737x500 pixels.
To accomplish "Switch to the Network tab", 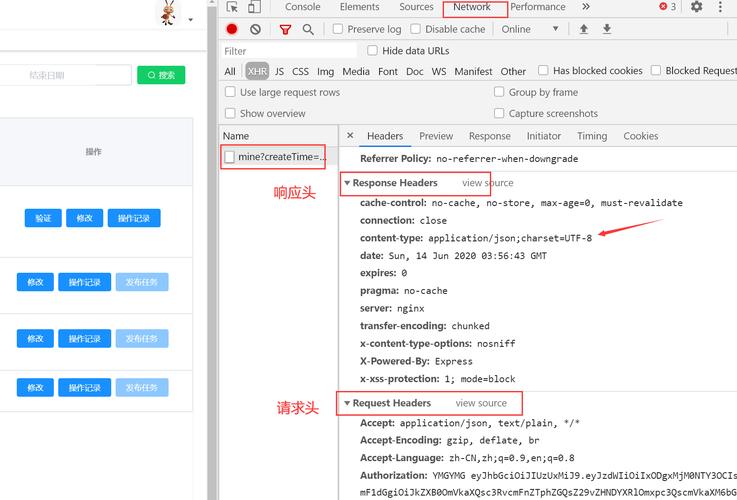I will (471, 7).
